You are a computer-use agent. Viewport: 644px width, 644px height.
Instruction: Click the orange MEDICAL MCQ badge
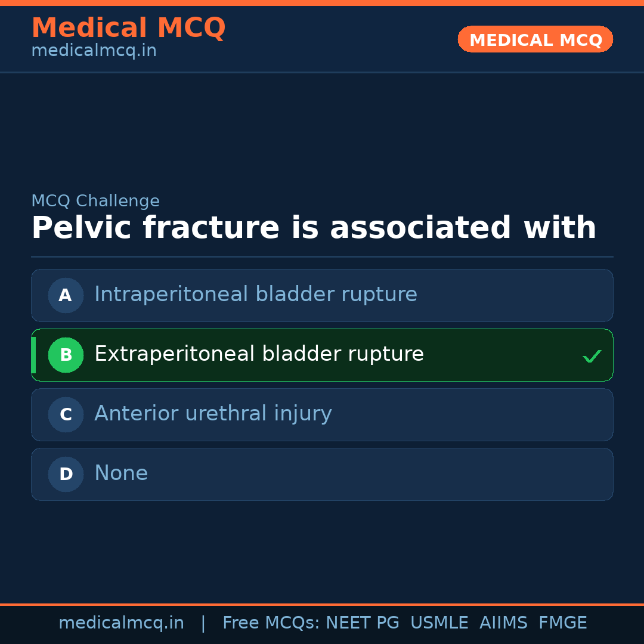535,39
